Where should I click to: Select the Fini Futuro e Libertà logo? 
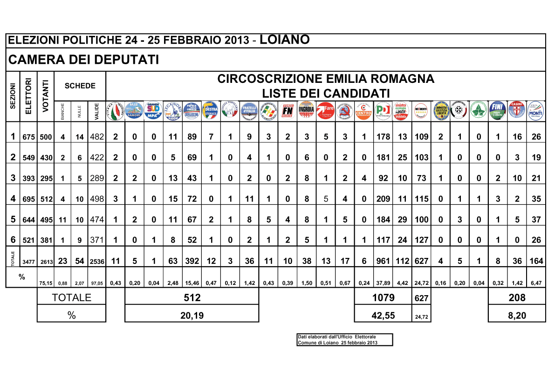pos(498,111)
